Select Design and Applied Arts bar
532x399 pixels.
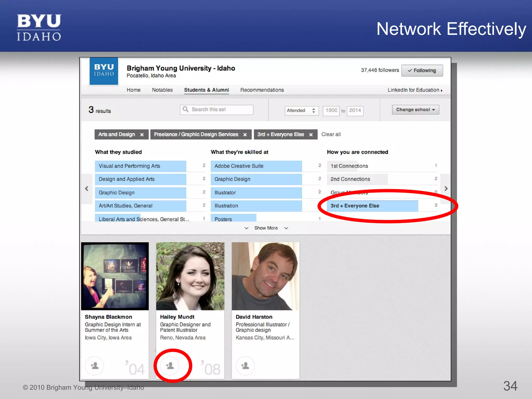pos(141,179)
